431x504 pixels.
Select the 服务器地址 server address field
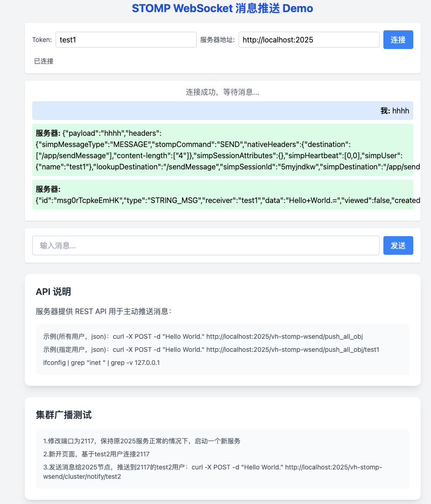[309, 40]
